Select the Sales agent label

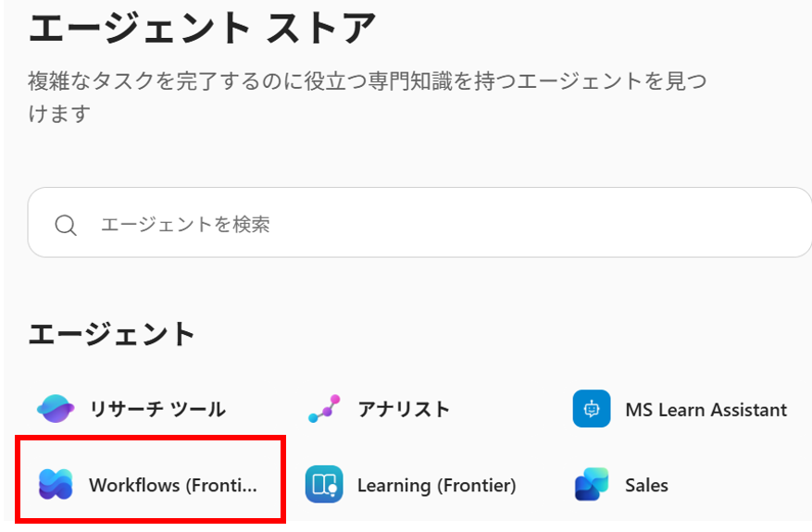(x=646, y=485)
